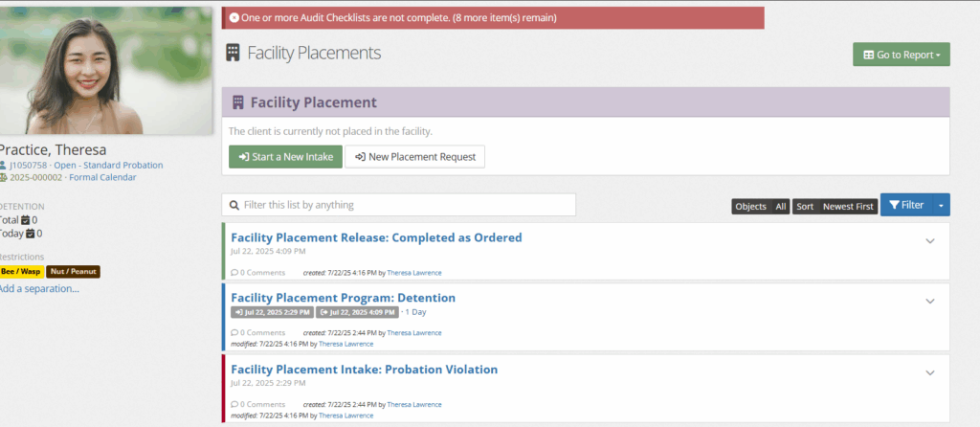The height and width of the screenshot is (427, 980).
Task: Click the 'Jul 22, 2025 2:29 PM' Intake date text
Action: tap(268, 383)
